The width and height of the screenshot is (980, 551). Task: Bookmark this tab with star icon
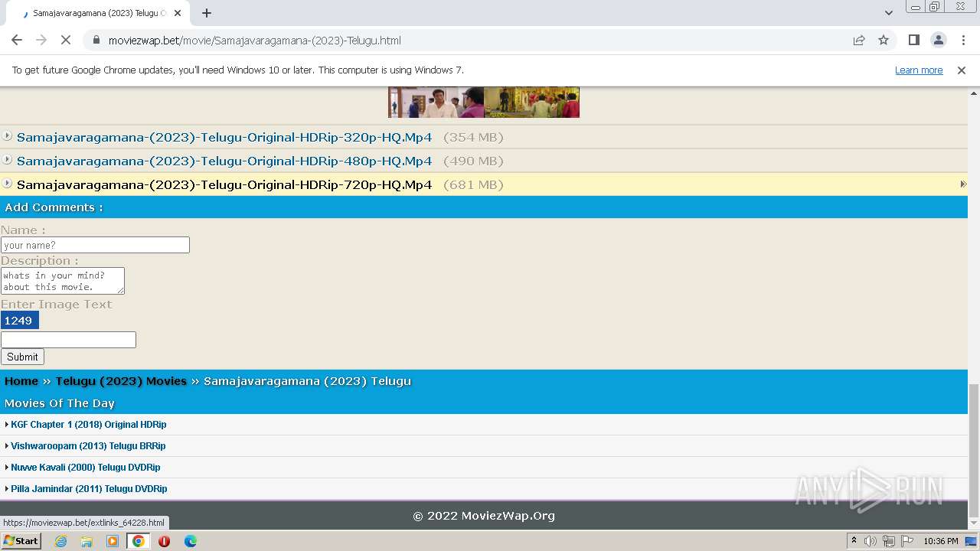[x=884, y=40]
